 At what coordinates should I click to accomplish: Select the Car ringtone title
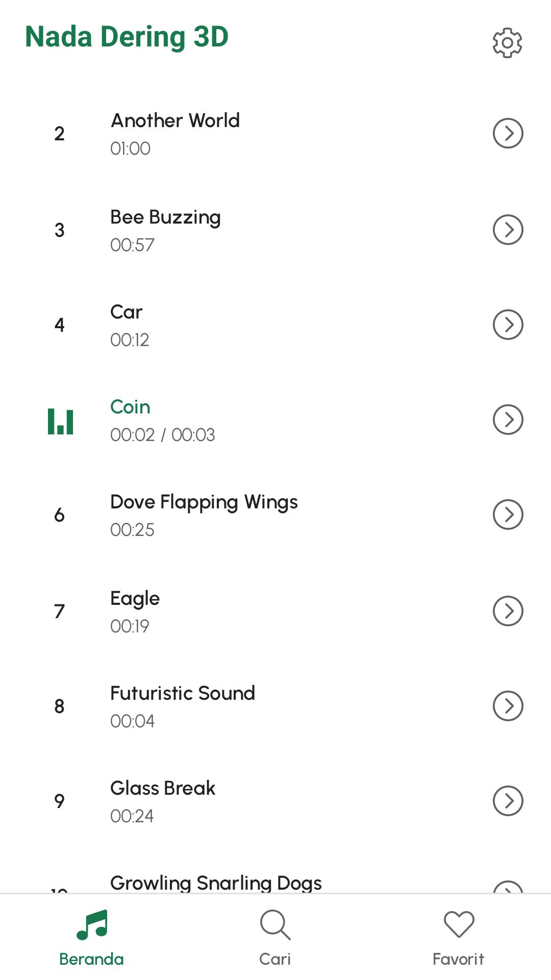pyautogui.click(x=127, y=312)
